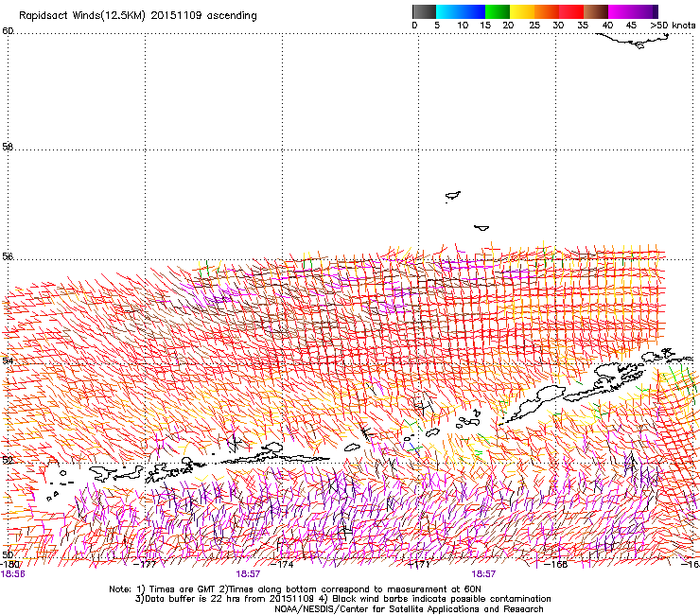
Task: Click the '20' legend scale label
Action: click(x=508, y=26)
